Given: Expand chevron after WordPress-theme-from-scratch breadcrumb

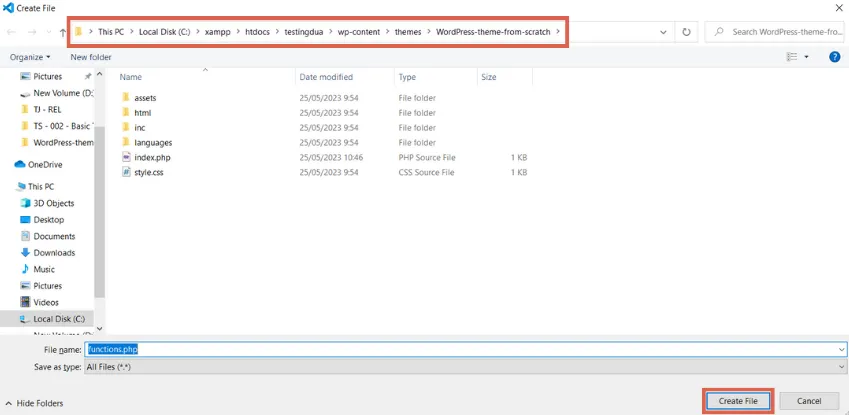Looking at the screenshot, I should click(558, 32).
